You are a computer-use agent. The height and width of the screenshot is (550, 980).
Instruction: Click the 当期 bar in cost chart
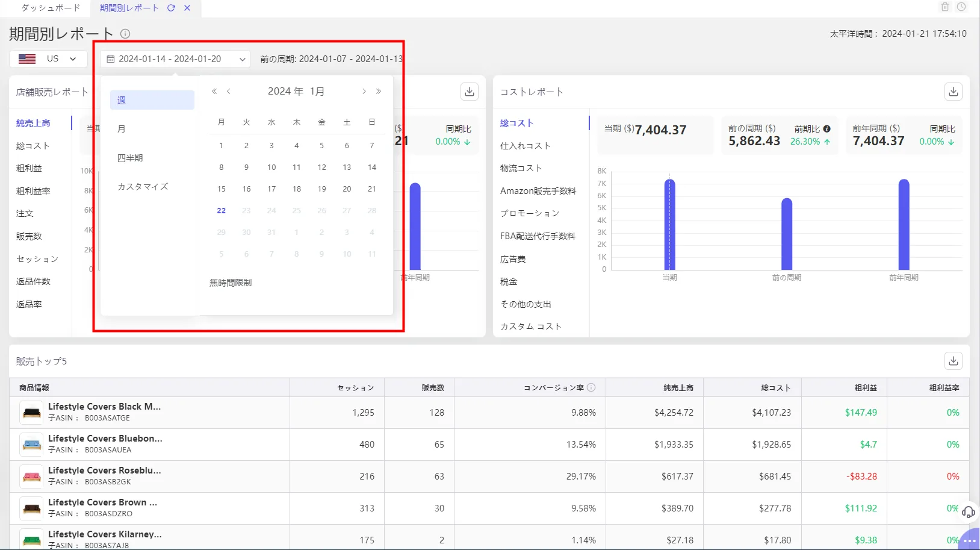click(x=669, y=224)
